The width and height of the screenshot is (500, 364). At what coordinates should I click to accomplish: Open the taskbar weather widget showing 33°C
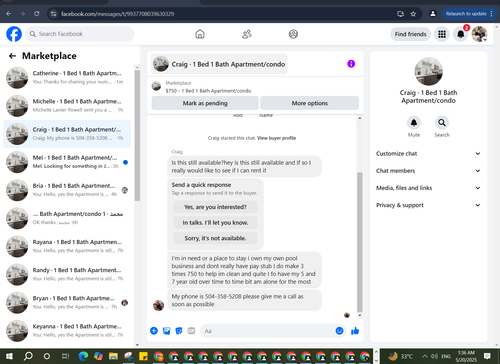pos(400,356)
